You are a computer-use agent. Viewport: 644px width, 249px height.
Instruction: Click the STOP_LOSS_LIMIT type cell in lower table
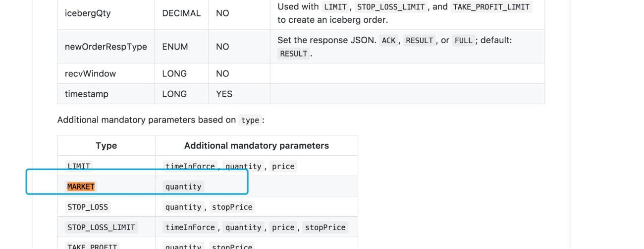tap(106, 227)
